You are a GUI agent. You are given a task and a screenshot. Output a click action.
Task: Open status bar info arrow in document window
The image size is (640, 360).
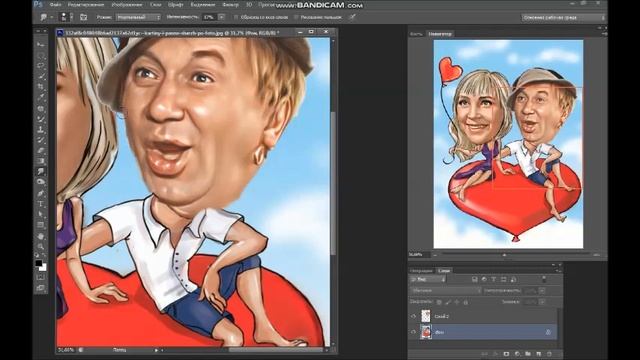point(156,350)
